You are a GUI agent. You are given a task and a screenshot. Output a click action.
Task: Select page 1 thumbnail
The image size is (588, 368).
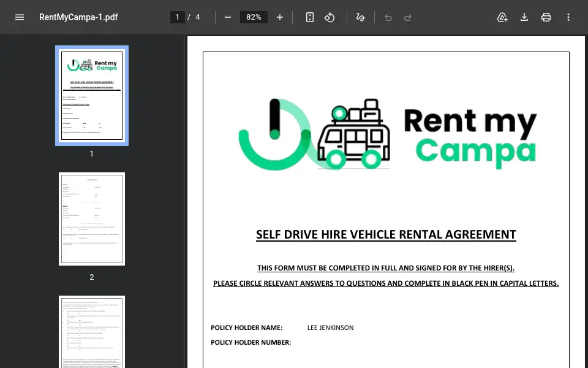[x=92, y=96]
